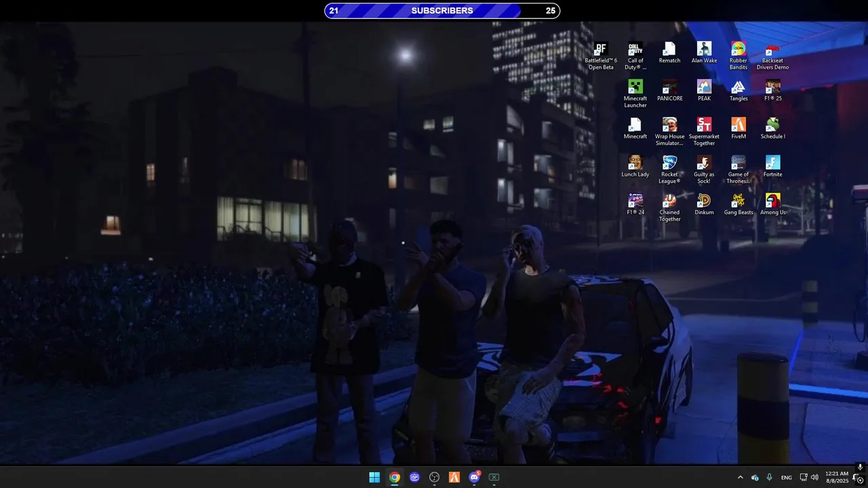Open Discord from the taskbar
The image size is (868, 488).
(x=474, y=477)
